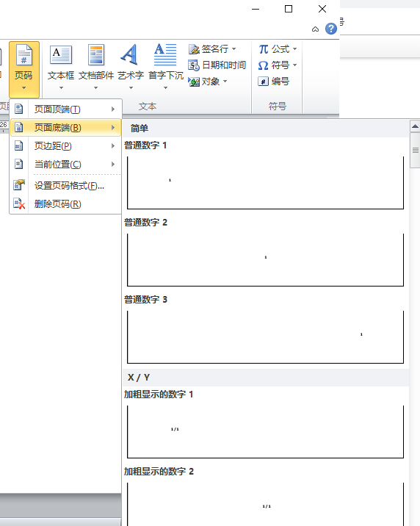This screenshot has width=420, height=526.
Task: Click the 删除页码 red X icon
Action: point(19,203)
